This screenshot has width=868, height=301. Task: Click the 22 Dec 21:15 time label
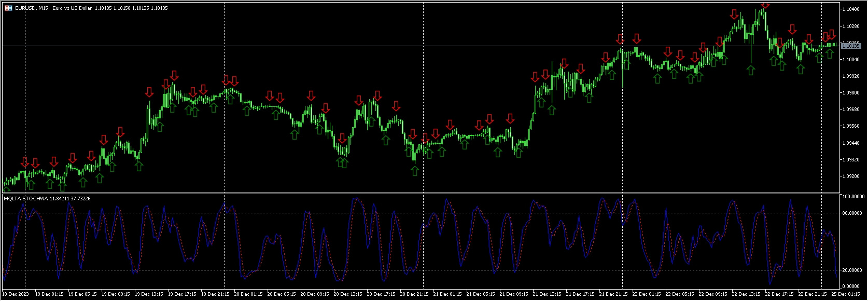click(x=813, y=294)
